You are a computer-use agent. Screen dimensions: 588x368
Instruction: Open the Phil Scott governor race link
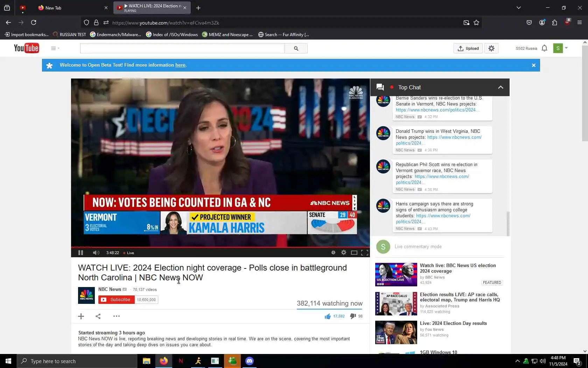point(433,179)
